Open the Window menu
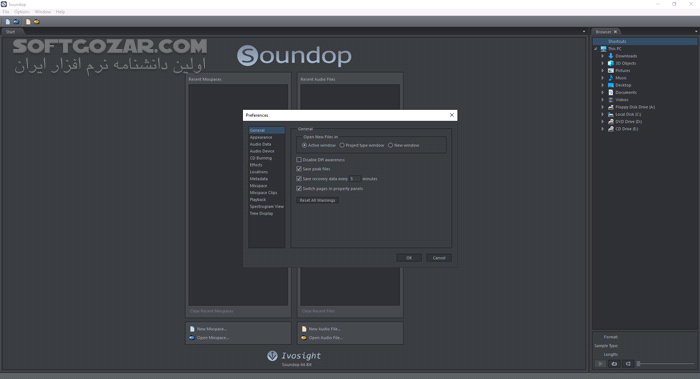 (x=43, y=12)
